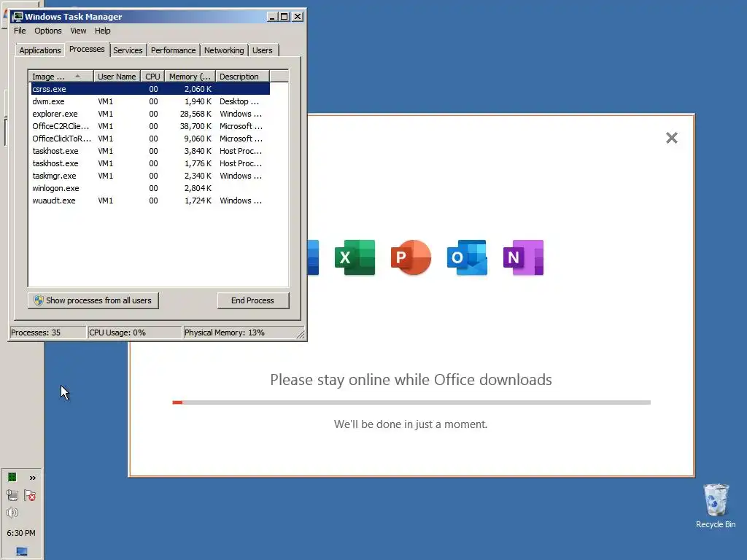Select the Processes tab
The height and width of the screenshot is (560, 747).
coord(87,49)
